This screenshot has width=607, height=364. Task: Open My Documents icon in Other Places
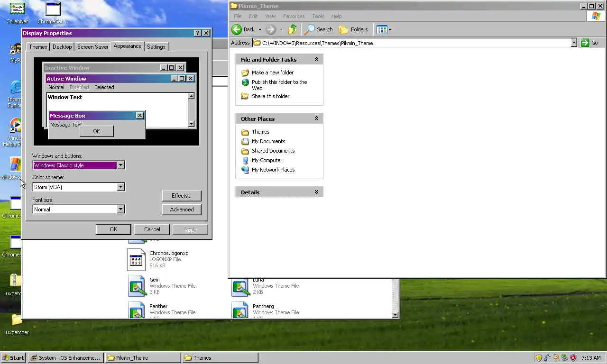click(245, 141)
